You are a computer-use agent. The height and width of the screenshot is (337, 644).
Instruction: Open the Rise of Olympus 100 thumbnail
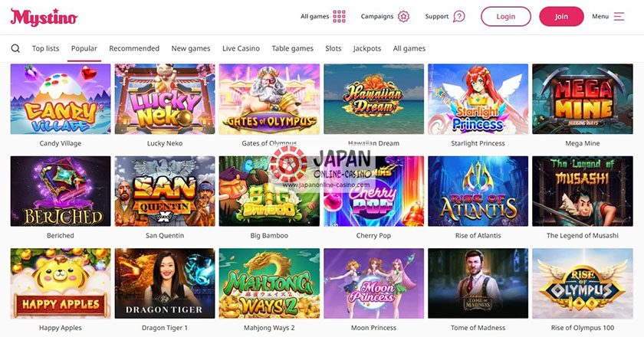pyautogui.click(x=583, y=283)
